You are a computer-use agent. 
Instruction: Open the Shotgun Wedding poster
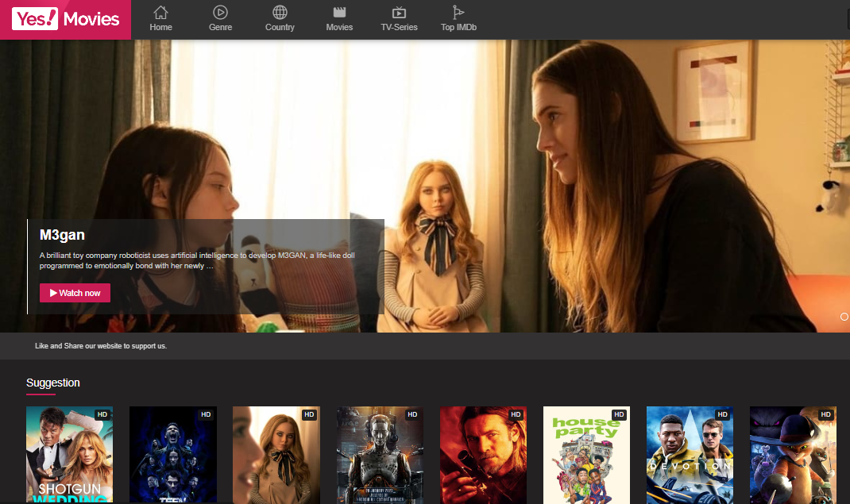click(x=69, y=455)
